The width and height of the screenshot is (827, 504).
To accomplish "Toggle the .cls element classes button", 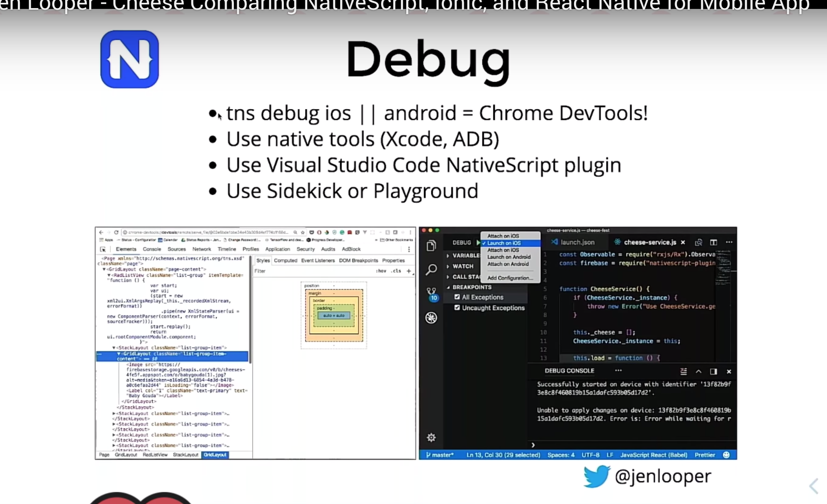I will [x=396, y=271].
